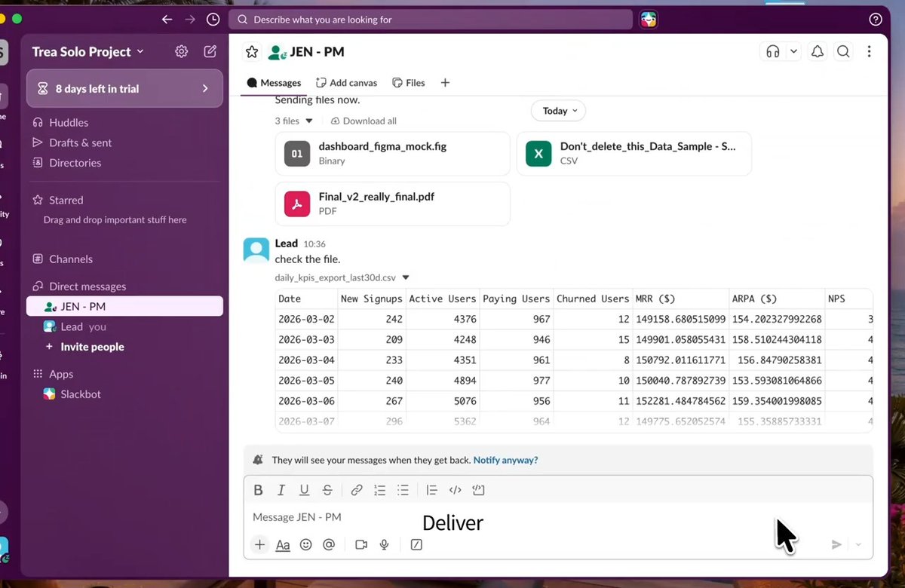Toggle blockquote formatting
905x588 pixels.
431,490
